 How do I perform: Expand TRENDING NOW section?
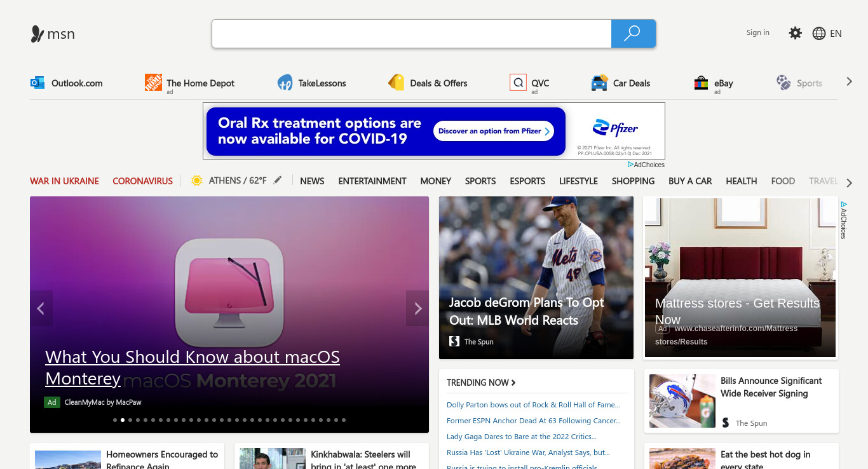(x=481, y=383)
